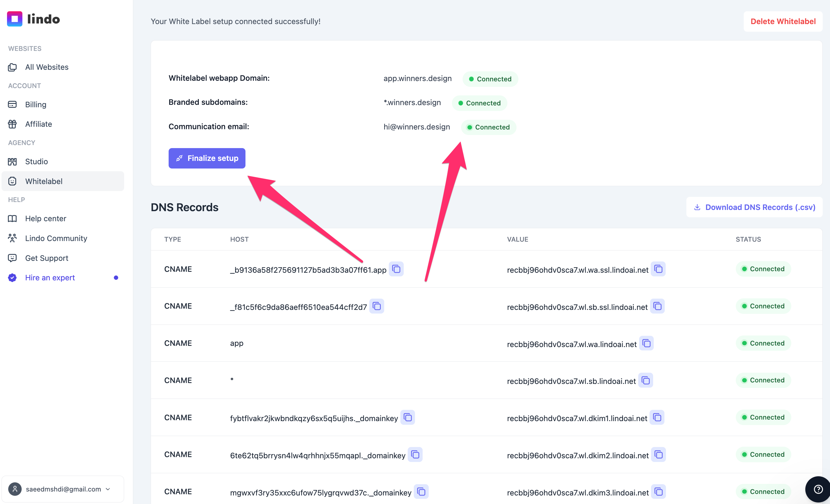Click Connected badge next to *.winners.design

point(479,103)
